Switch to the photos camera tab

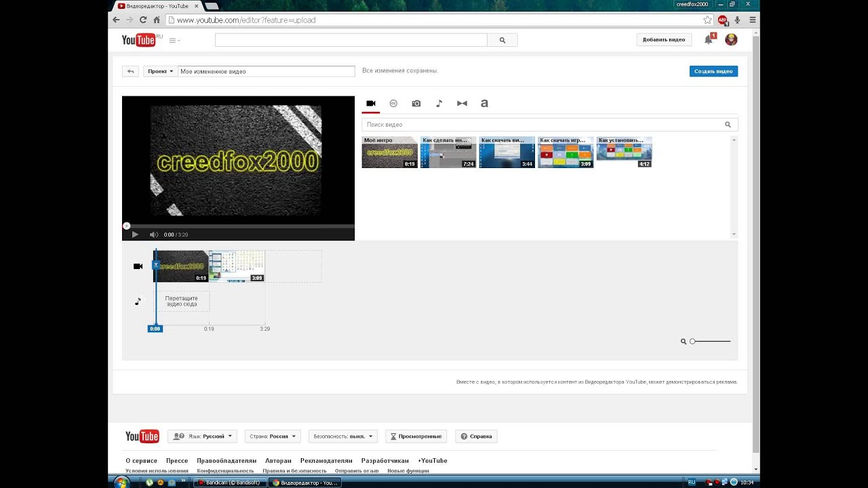416,104
